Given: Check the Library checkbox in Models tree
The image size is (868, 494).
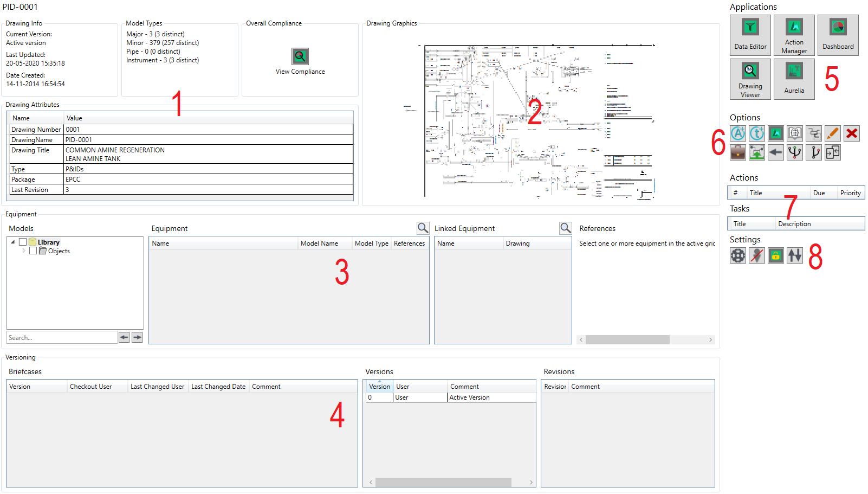Looking at the screenshot, I should point(23,242).
